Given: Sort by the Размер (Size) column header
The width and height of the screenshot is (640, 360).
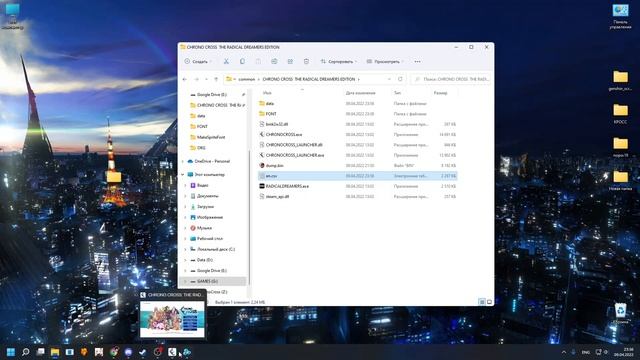Looking at the screenshot, I should point(440,93).
